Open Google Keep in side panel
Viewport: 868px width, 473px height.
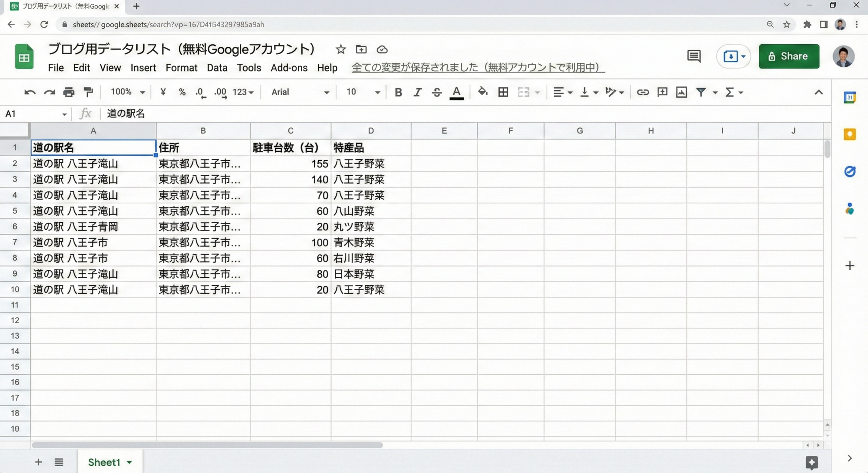(850, 135)
